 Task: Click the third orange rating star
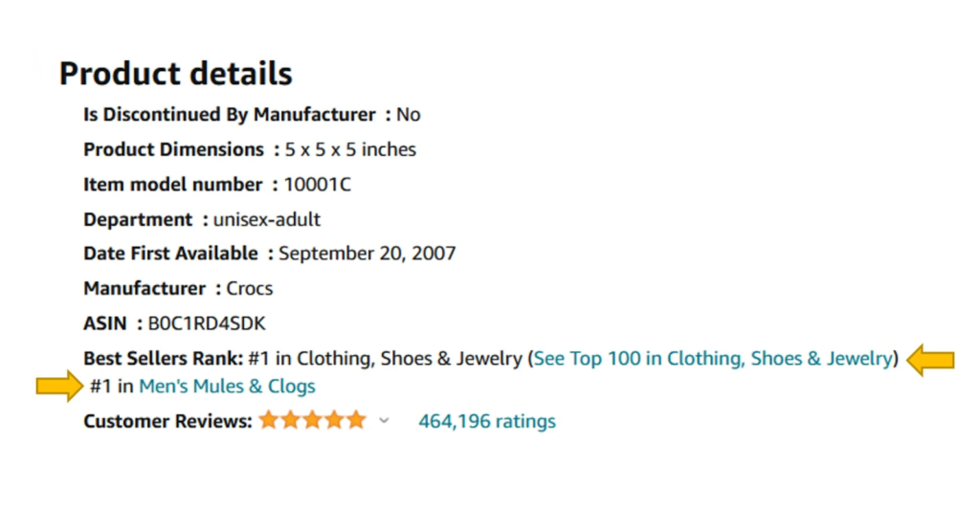312,419
